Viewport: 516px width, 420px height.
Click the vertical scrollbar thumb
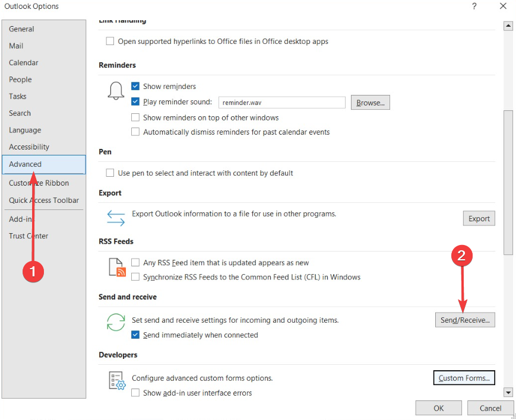(x=508, y=183)
